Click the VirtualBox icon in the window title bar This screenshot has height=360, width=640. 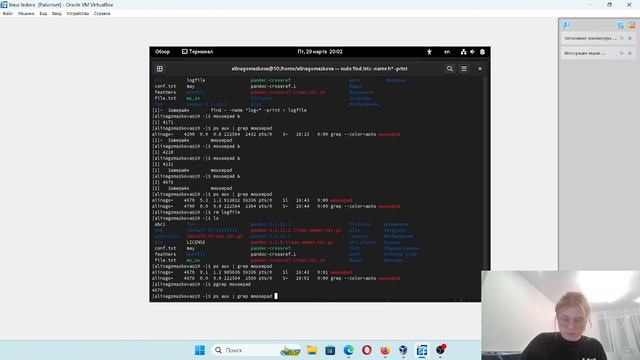[x=4, y=4]
